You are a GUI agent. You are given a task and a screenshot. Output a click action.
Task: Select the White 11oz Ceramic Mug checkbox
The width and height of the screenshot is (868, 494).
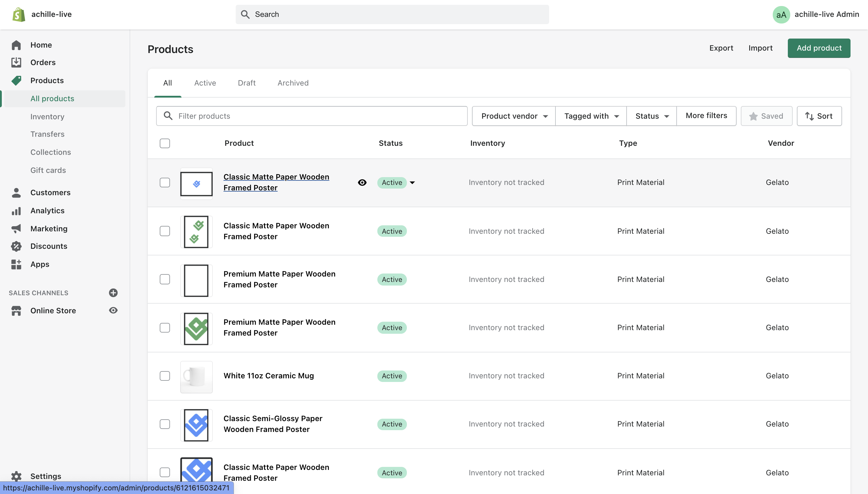165,376
